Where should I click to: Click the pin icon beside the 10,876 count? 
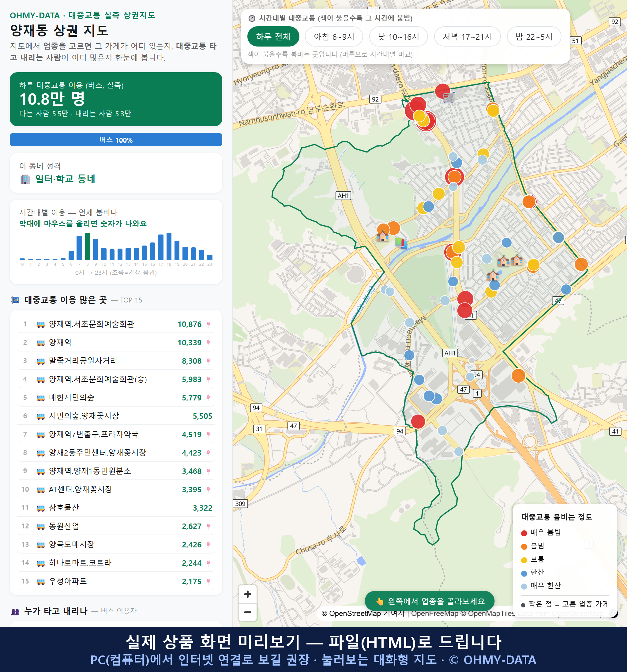point(208,324)
